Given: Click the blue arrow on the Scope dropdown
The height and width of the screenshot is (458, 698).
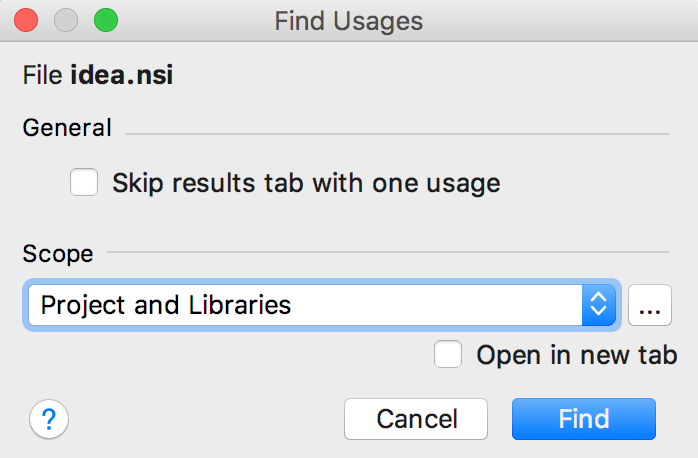Looking at the screenshot, I should [597, 305].
